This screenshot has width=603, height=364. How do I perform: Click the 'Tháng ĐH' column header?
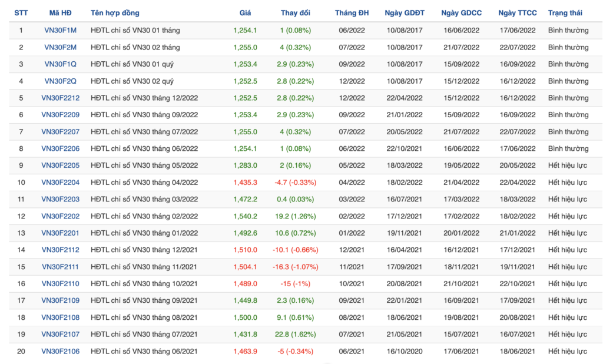[x=352, y=13]
